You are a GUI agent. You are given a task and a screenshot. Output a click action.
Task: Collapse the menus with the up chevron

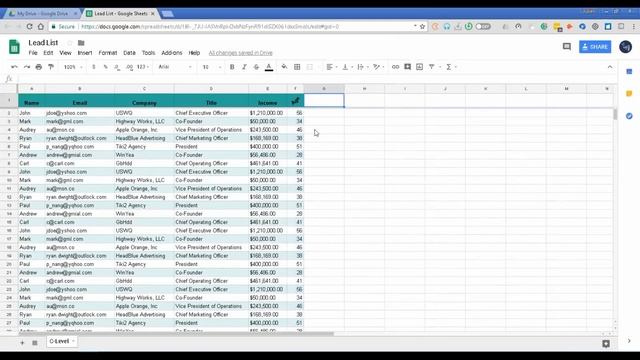(610, 67)
